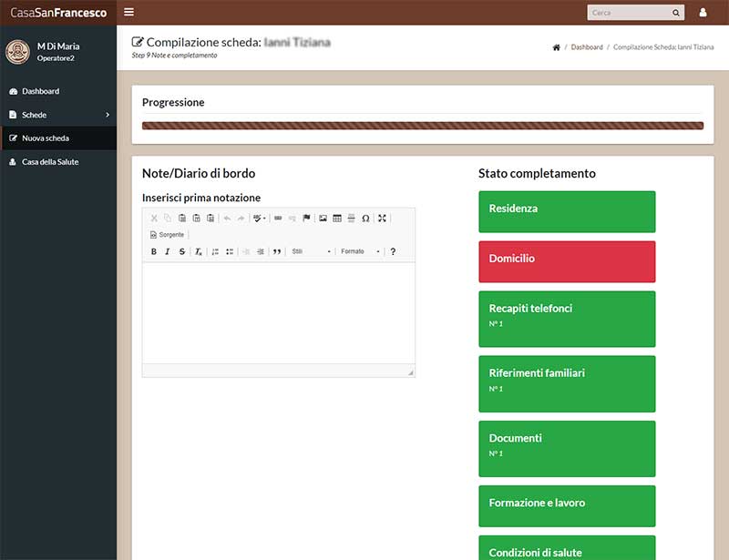Click in the Cerca search field
Screen dimensions: 729x560
pos(630,13)
